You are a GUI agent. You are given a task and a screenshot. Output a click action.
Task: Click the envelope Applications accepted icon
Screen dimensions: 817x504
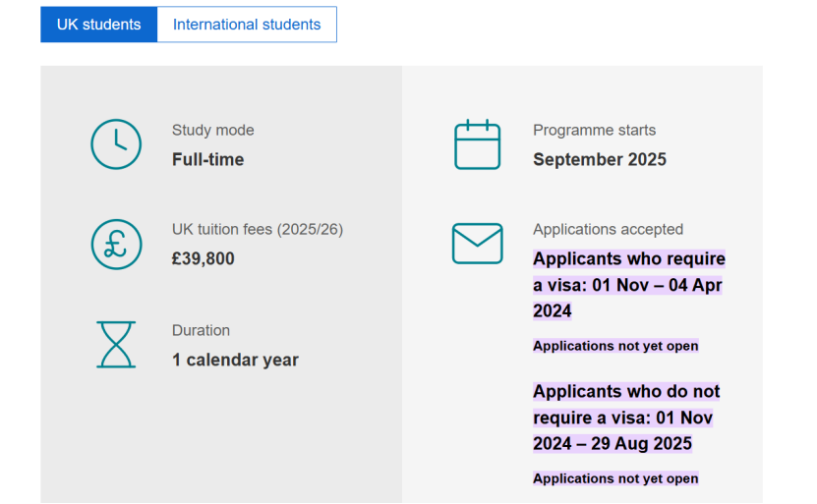click(477, 244)
